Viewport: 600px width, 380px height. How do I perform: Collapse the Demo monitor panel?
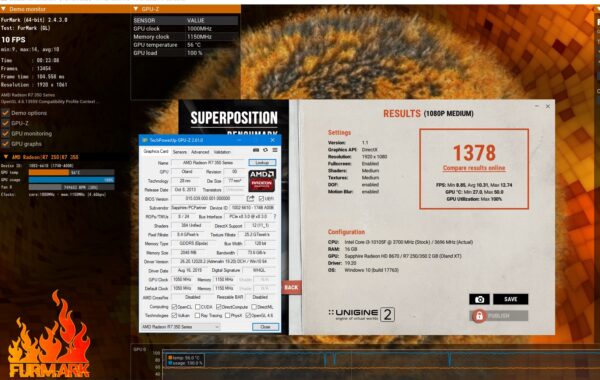coord(3,8)
